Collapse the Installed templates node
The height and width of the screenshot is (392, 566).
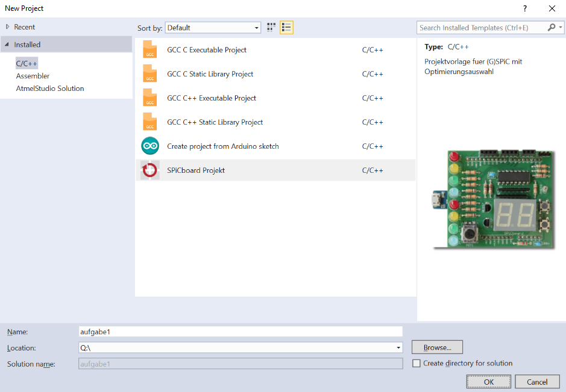tap(8, 45)
